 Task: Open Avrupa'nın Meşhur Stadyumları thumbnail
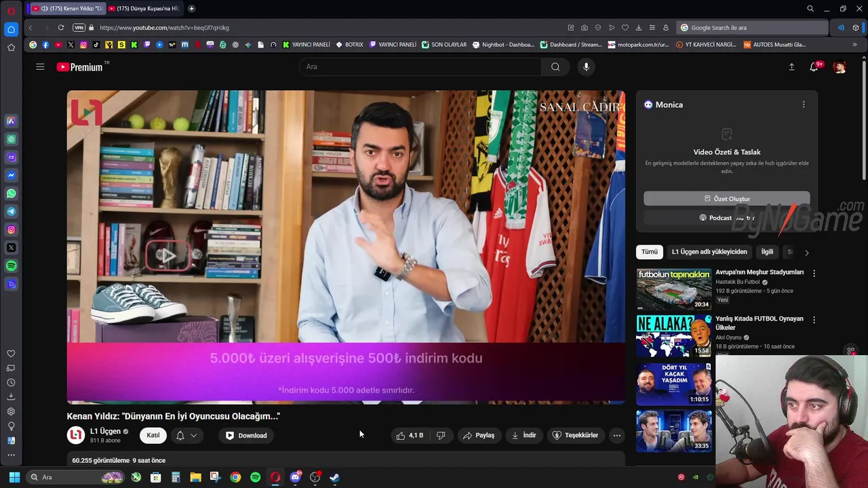tap(674, 289)
